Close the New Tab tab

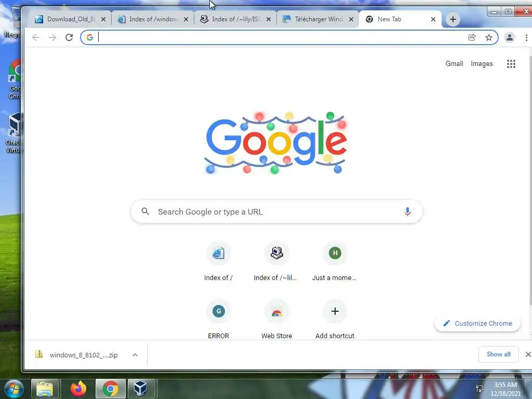(x=433, y=19)
